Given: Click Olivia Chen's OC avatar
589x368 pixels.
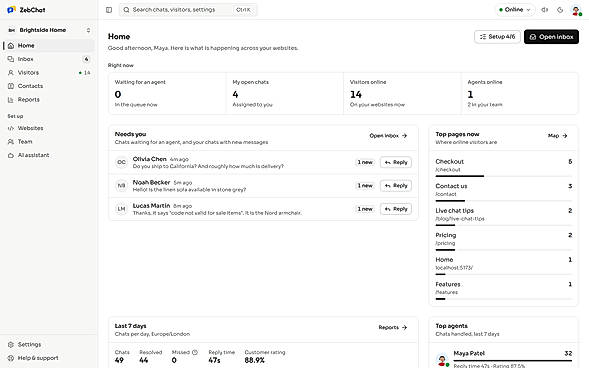Looking at the screenshot, I should pos(121,162).
